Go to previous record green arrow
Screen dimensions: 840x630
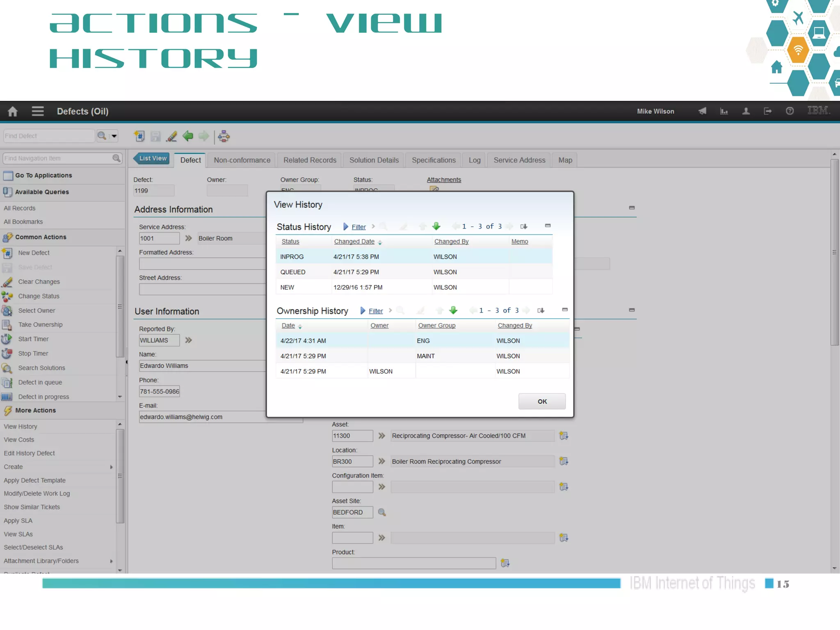pos(188,136)
